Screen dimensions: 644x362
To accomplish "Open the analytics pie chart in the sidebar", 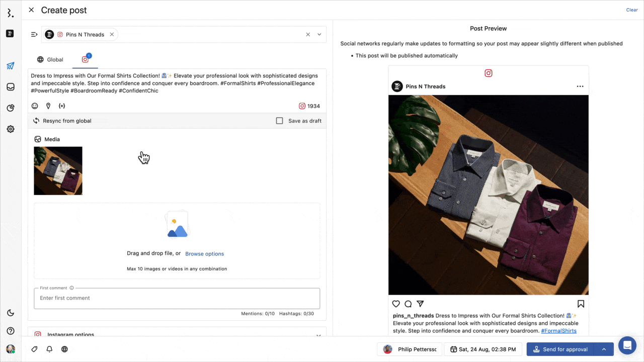I will (x=10, y=108).
